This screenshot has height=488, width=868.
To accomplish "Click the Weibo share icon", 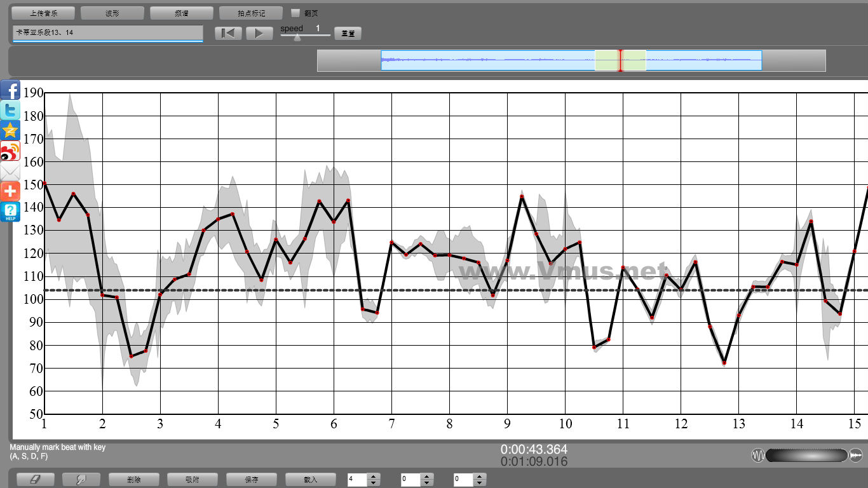I will point(10,151).
